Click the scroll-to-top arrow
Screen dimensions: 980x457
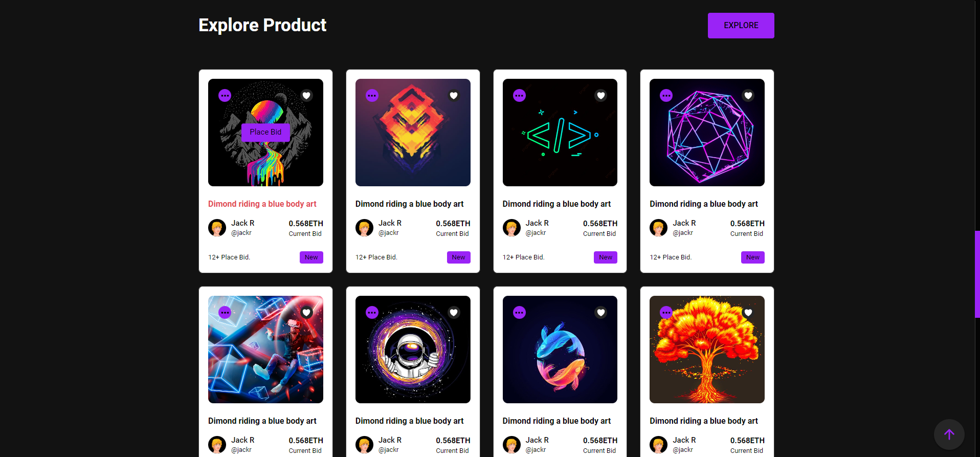[949, 434]
